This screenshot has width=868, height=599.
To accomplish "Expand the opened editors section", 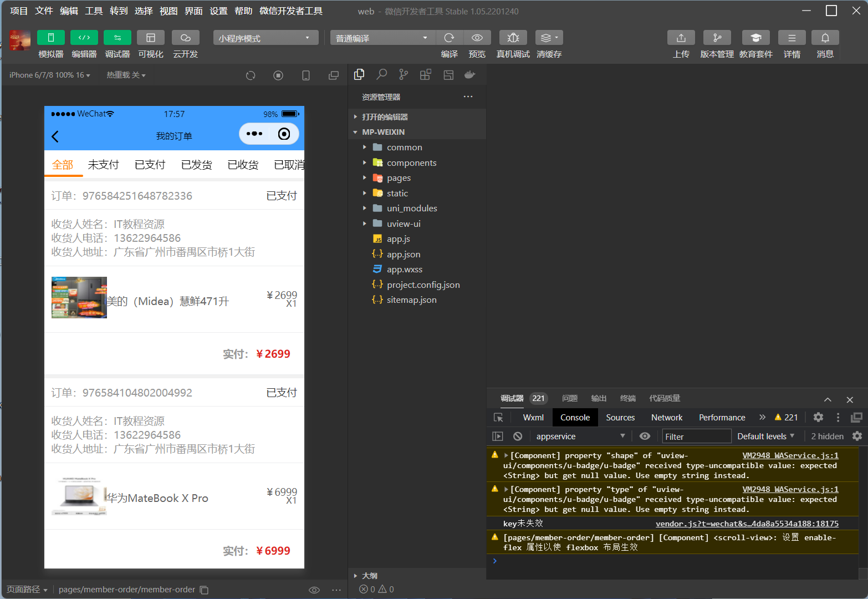I will pyautogui.click(x=418, y=117).
